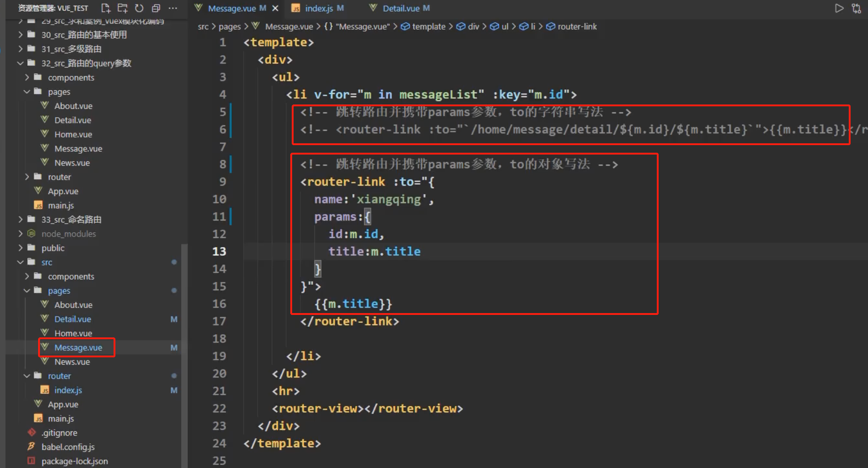Open index.js under src router

68,390
